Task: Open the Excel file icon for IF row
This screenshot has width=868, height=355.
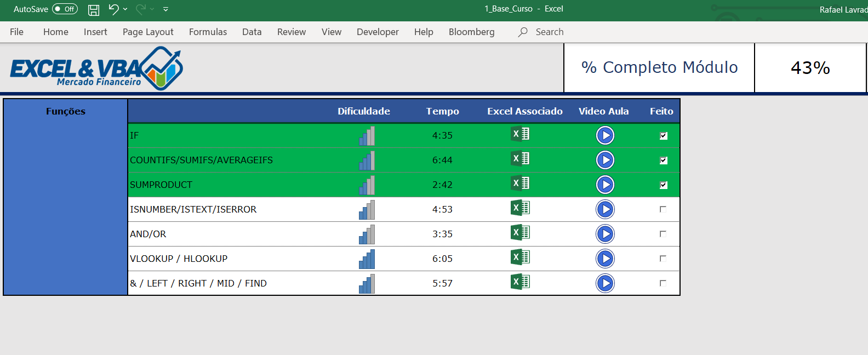Action: pyautogui.click(x=520, y=134)
